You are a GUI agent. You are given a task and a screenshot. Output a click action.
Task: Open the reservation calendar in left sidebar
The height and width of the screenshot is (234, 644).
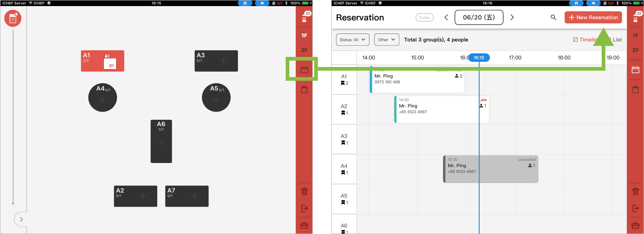coord(304,70)
